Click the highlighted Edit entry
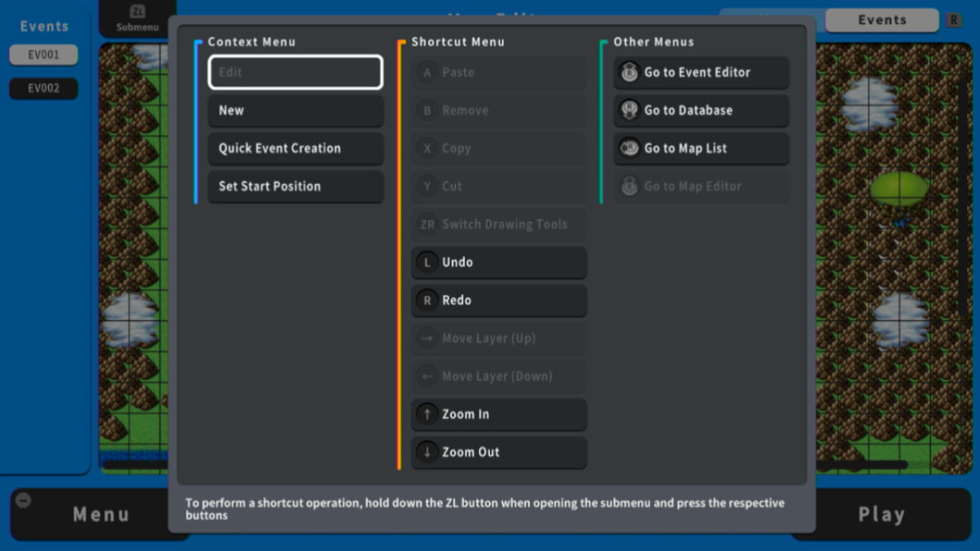The image size is (980, 551). point(295,73)
